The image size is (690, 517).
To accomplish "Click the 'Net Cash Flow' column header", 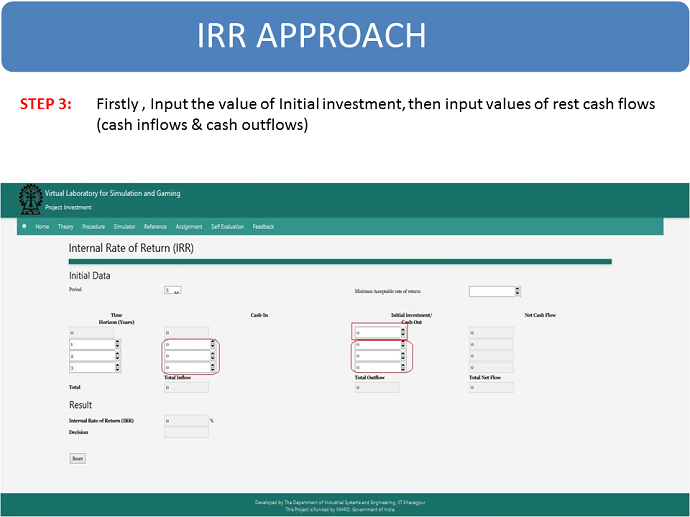I will [x=540, y=315].
